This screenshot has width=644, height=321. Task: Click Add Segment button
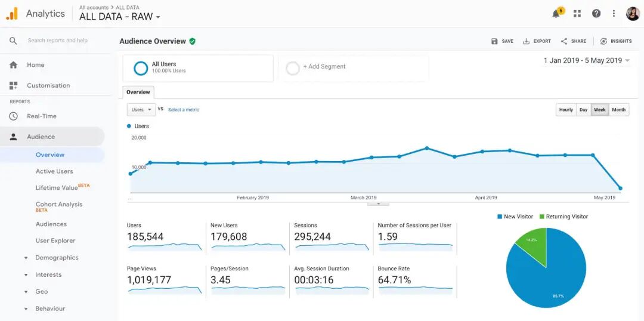click(x=324, y=67)
